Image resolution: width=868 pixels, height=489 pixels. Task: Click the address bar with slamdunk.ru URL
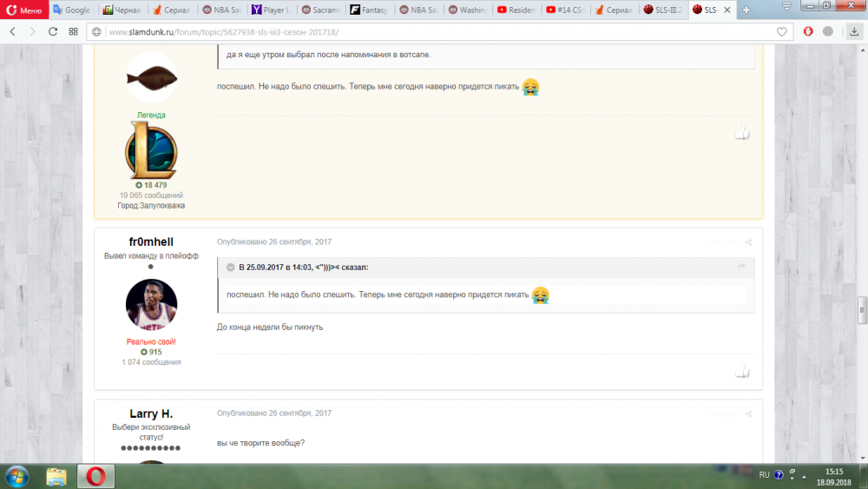(x=434, y=32)
